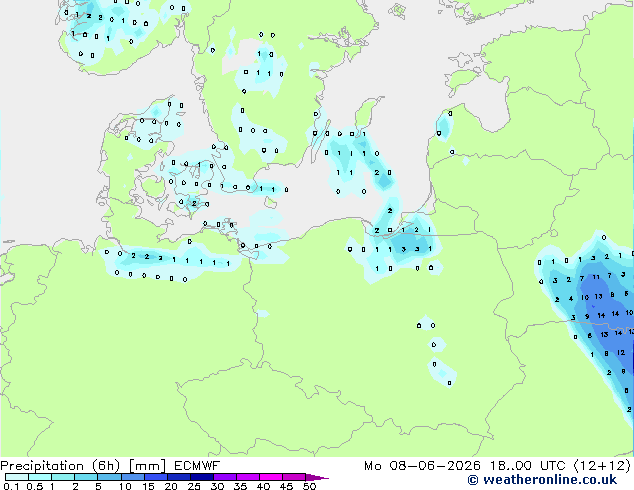
Task: Click the 25–30 mm navy legend swatch
Action: 201,477
